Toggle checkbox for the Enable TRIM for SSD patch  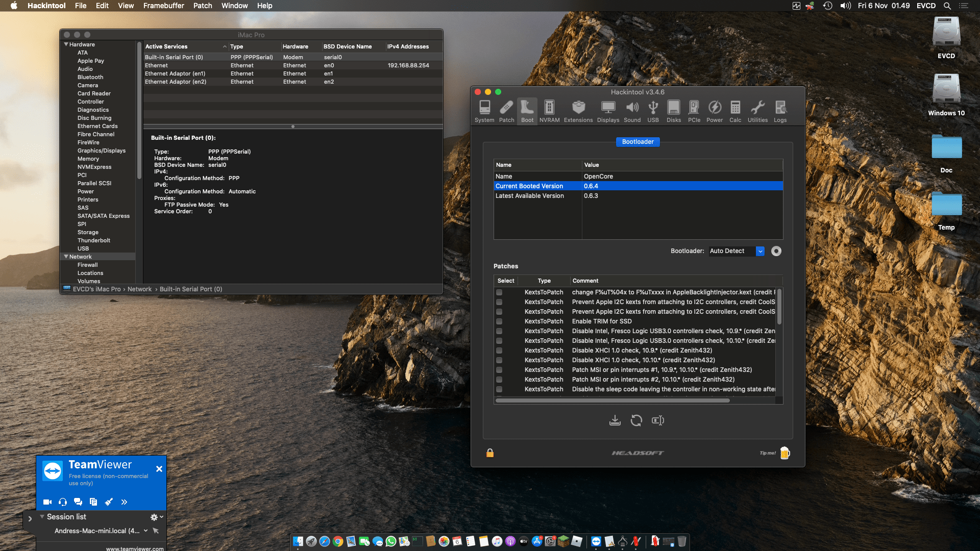coord(499,321)
